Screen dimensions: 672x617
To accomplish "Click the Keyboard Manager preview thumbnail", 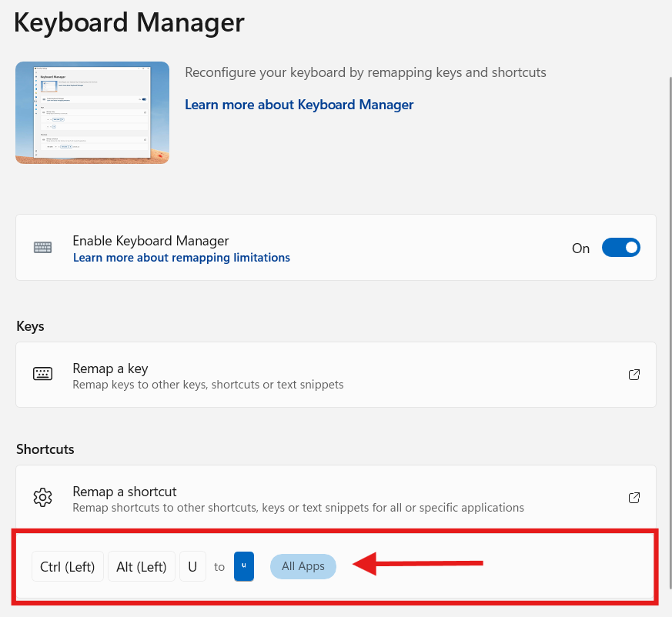I will [x=92, y=112].
